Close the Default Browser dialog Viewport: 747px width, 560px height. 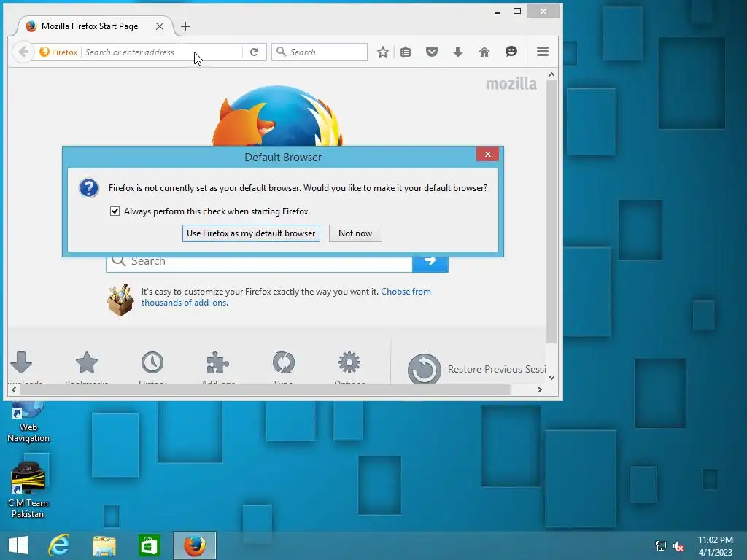(487, 155)
